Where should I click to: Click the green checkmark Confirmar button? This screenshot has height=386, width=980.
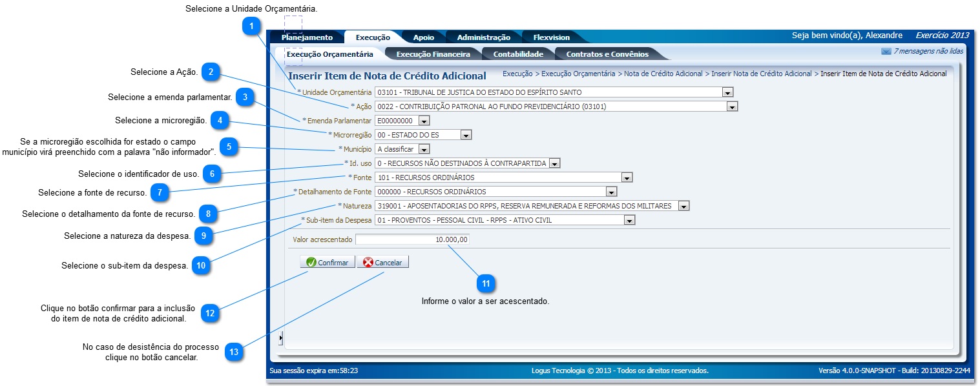327,263
